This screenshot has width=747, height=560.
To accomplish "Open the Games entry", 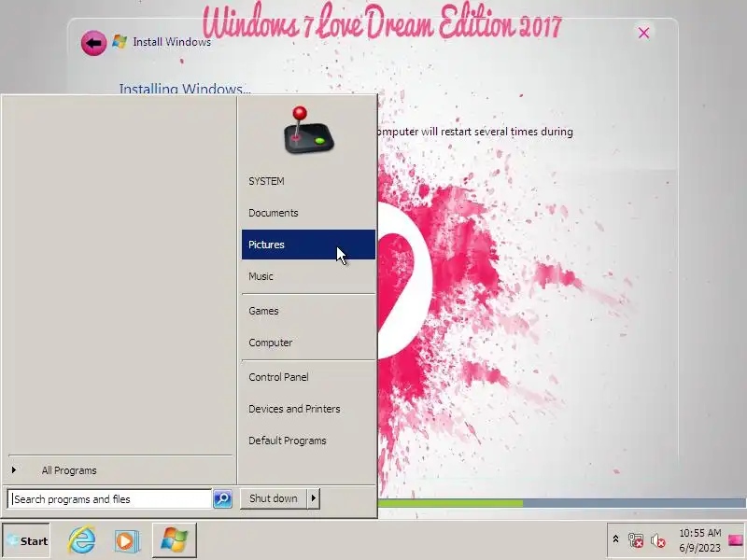I will 308,311.
